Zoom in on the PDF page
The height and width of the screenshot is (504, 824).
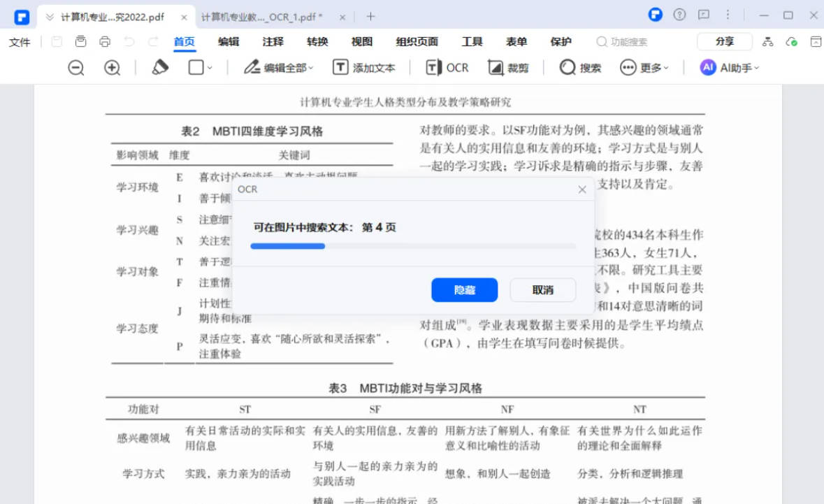point(113,68)
